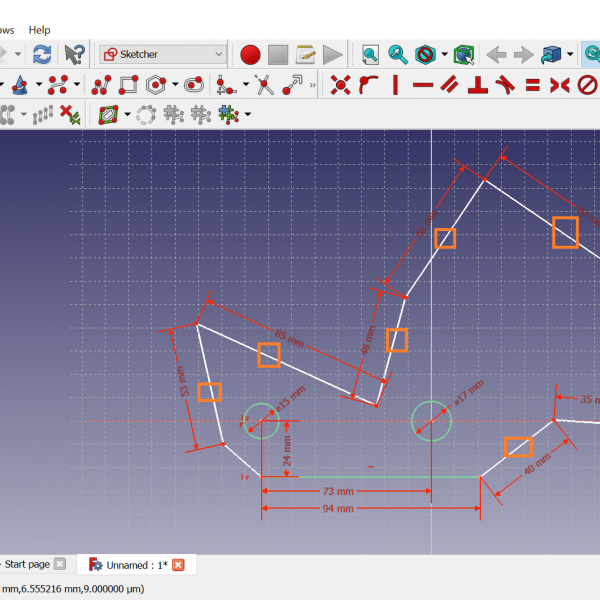Select the Create rectangle tool

(x=128, y=85)
